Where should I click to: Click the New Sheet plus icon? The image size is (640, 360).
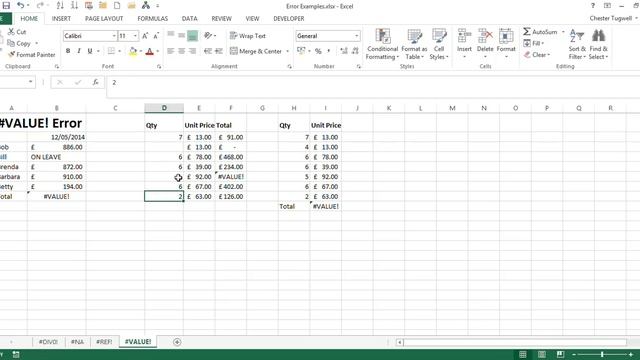point(177,342)
